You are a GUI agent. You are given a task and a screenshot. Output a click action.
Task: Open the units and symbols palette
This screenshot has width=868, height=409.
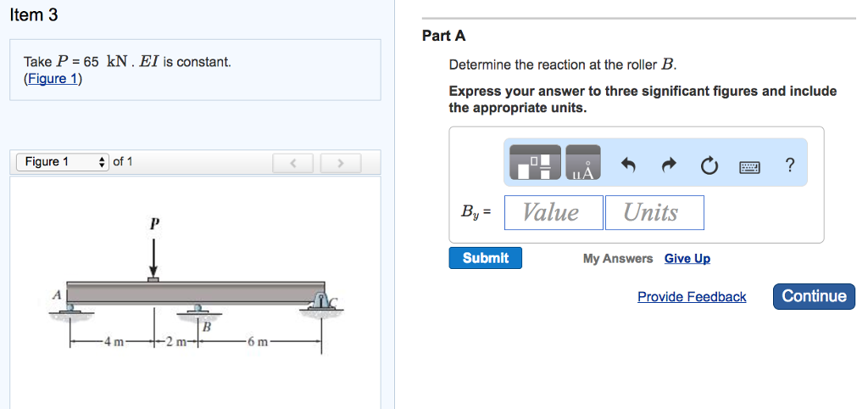pos(583,162)
